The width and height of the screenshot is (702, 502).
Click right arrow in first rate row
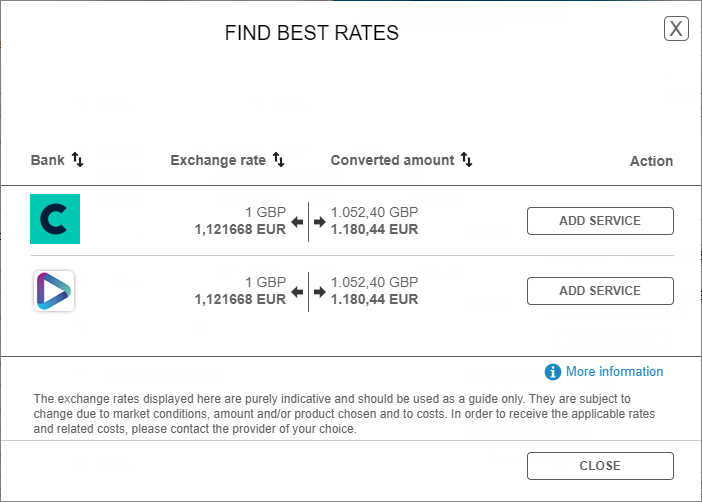[320, 222]
